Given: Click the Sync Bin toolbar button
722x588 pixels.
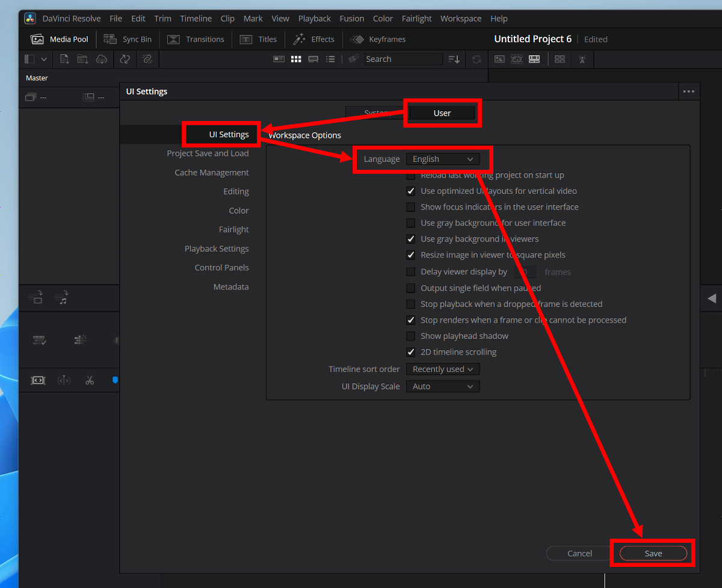Looking at the screenshot, I should click(128, 39).
